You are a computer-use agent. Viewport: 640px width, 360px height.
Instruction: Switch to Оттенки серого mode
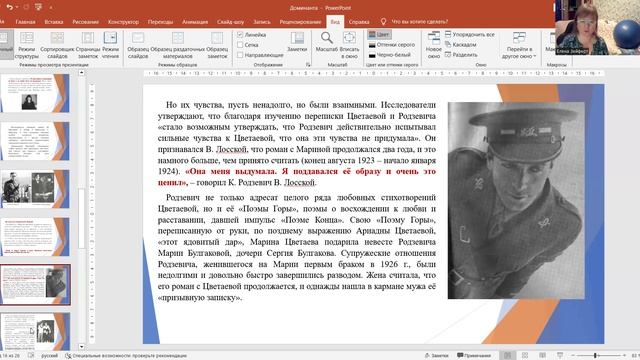[391, 45]
